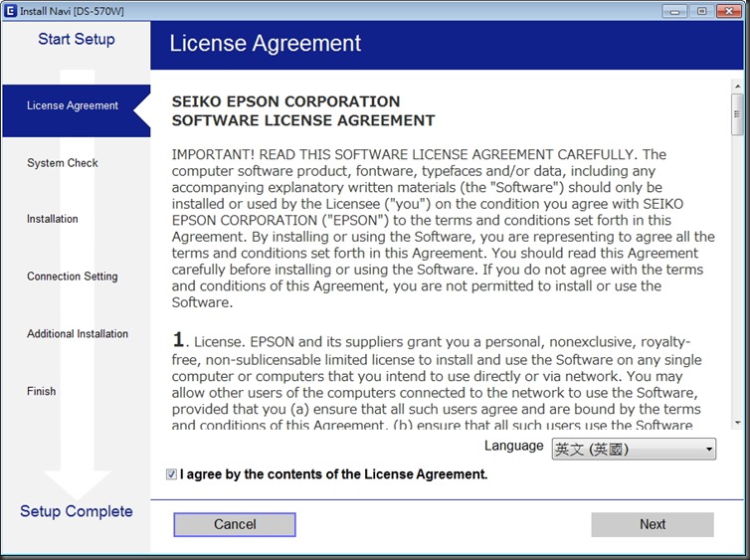Click the Start Setup heading
750x560 pixels.
(x=77, y=39)
